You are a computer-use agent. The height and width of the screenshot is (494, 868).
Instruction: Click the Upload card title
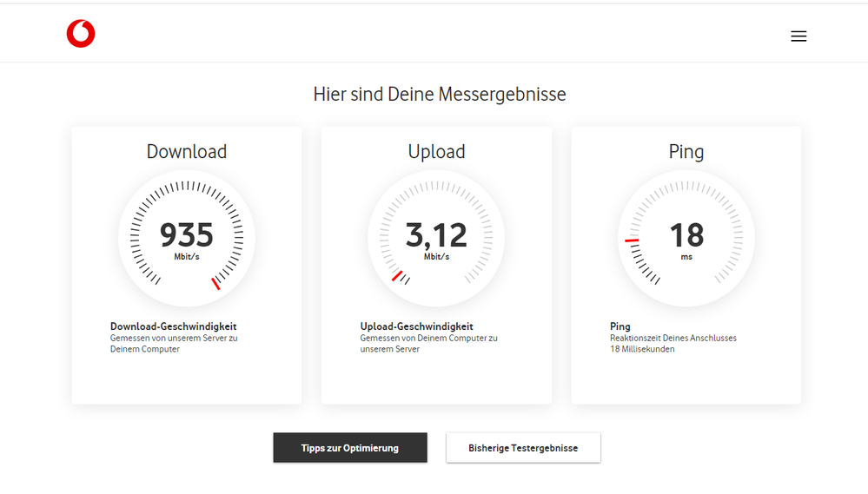click(436, 152)
